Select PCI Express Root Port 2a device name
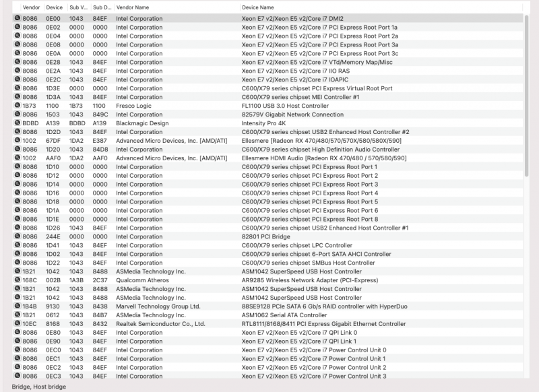The height and width of the screenshot is (392, 539). click(319, 36)
